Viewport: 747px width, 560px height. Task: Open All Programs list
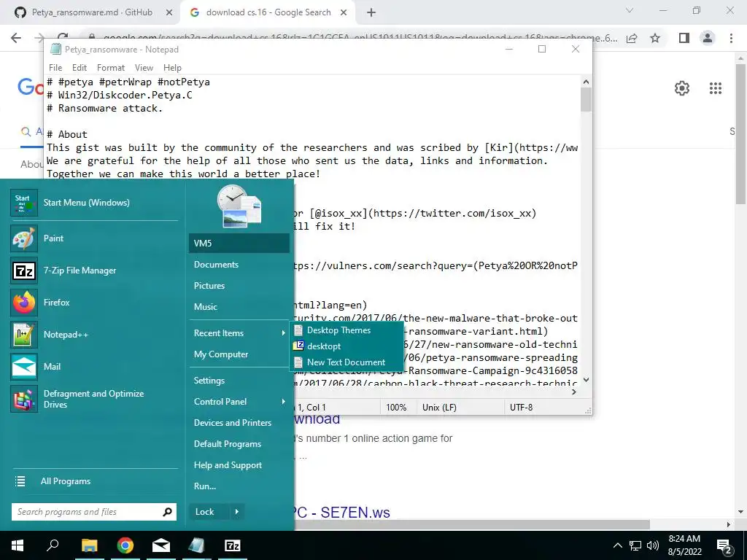click(65, 481)
